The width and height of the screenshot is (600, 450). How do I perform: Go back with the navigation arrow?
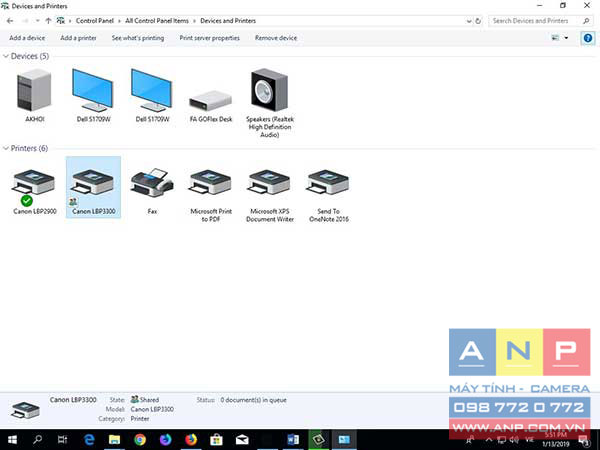pyautogui.click(x=10, y=21)
